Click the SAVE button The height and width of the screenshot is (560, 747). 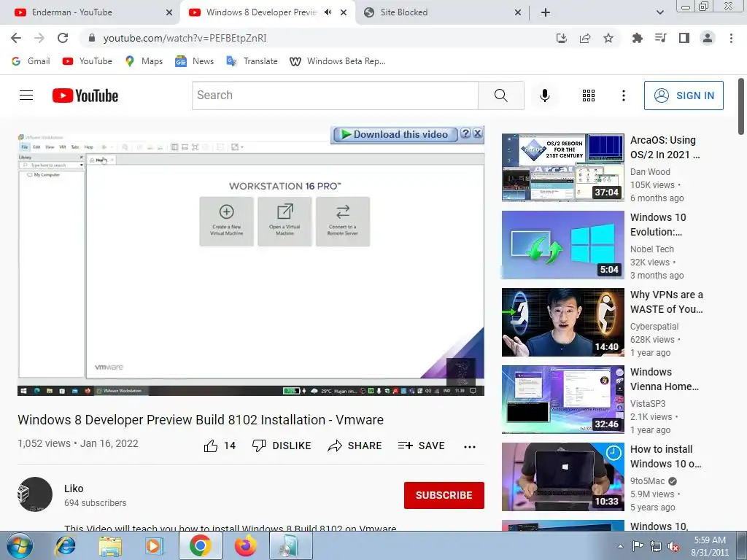[x=421, y=446]
